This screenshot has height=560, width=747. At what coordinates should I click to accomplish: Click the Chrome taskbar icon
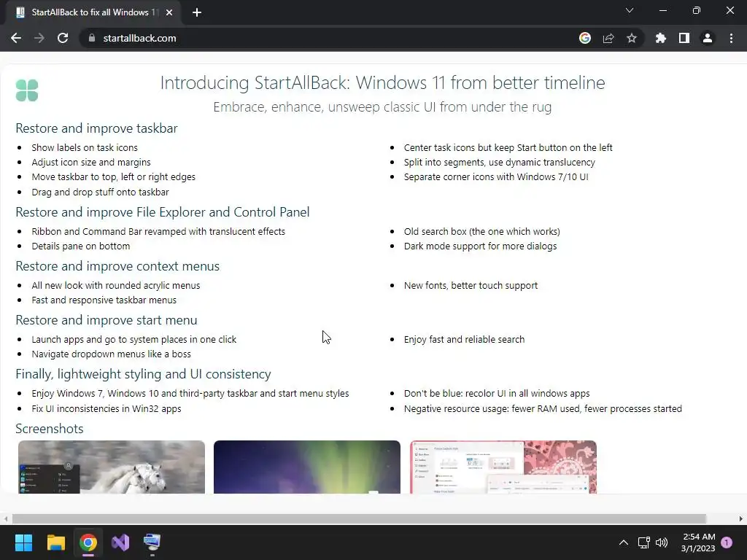coord(88,542)
